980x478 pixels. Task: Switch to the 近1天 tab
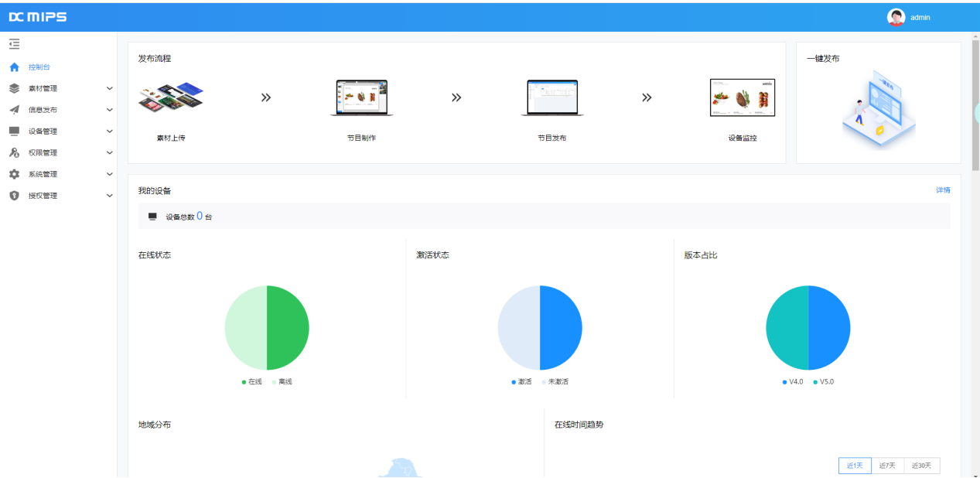tap(855, 466)
